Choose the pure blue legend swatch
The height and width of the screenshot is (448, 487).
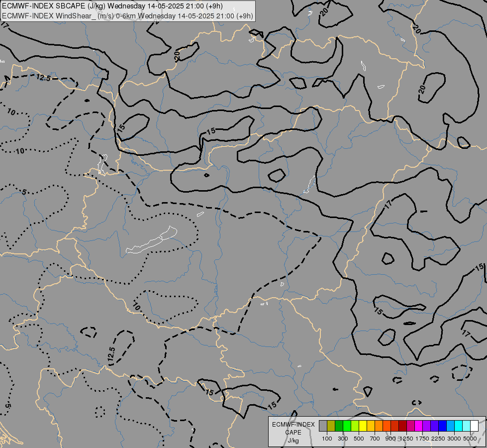pos(442,426)
